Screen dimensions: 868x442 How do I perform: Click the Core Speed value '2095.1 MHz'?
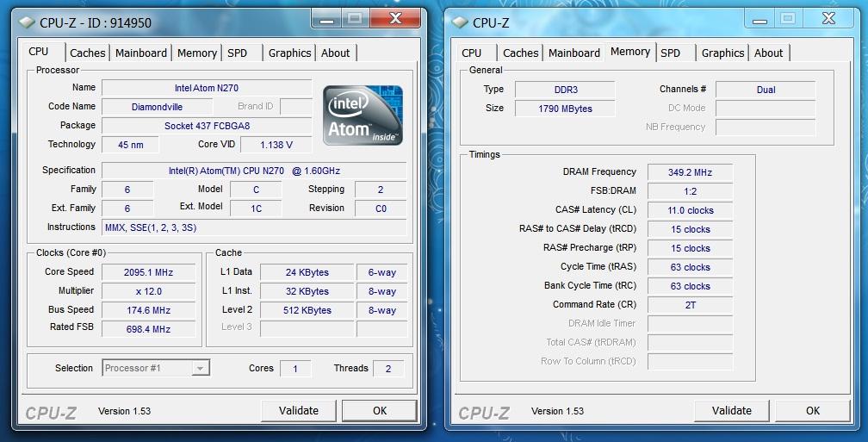pyautogui.click(x=148, y=272)
